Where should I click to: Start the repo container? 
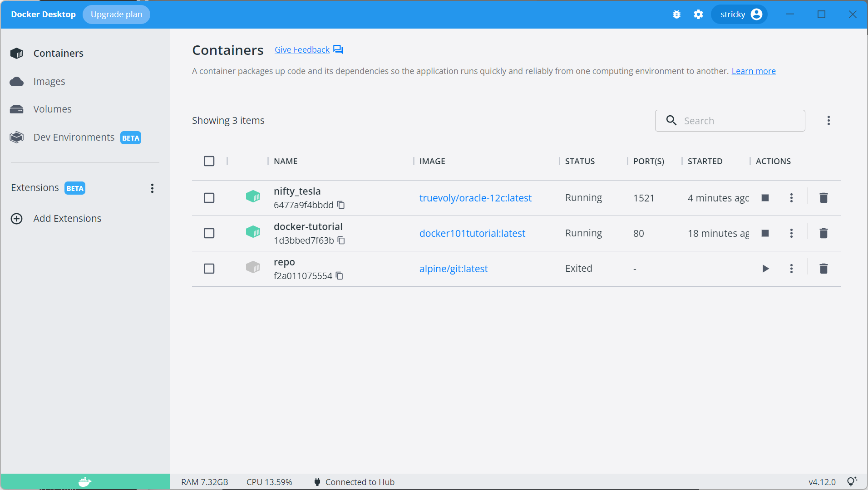coord(765,269)
